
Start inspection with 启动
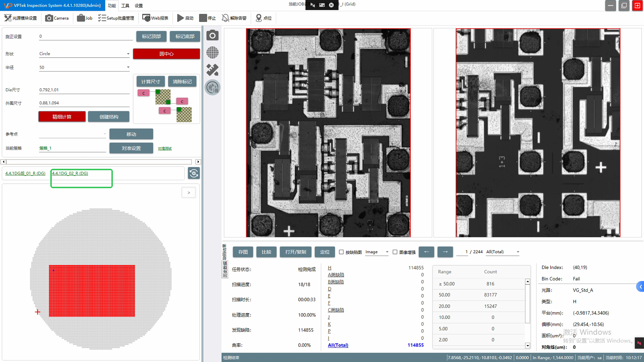coord(185,18)
